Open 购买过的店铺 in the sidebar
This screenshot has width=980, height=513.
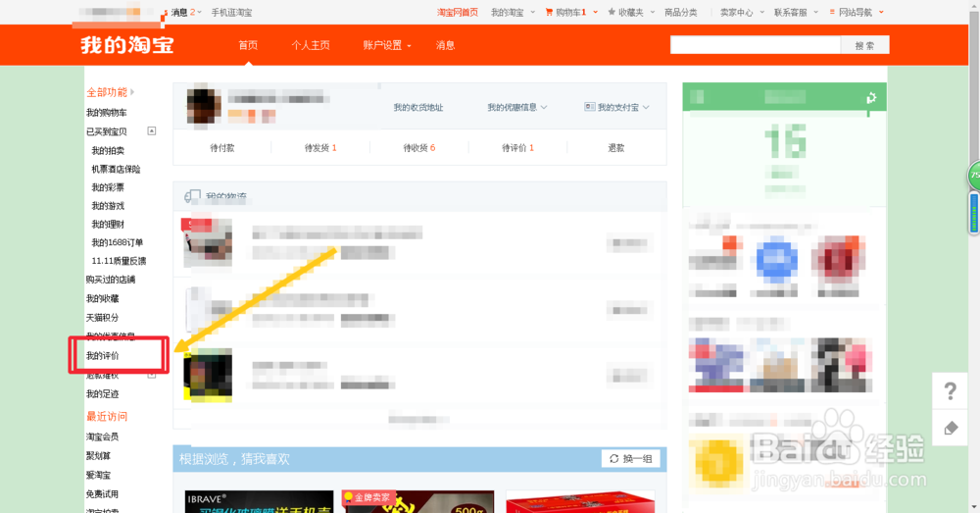coord(110,279)
